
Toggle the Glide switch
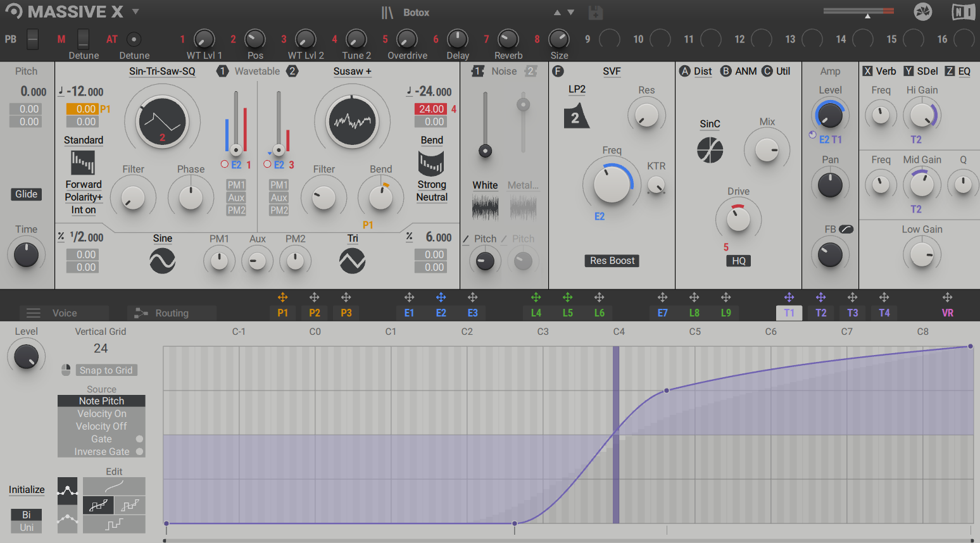tap(27, 194)
